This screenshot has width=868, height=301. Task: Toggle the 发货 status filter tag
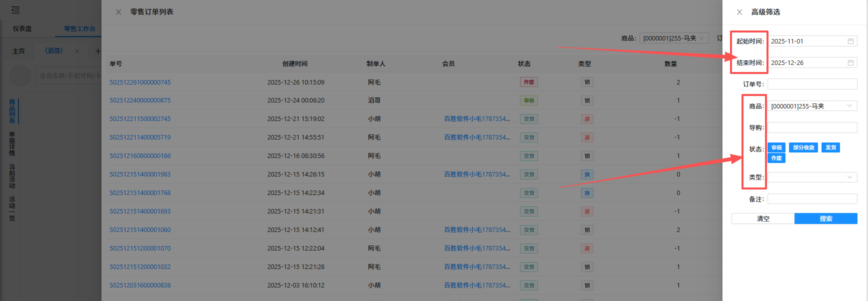pyautogui.click(x=830, y=147)
